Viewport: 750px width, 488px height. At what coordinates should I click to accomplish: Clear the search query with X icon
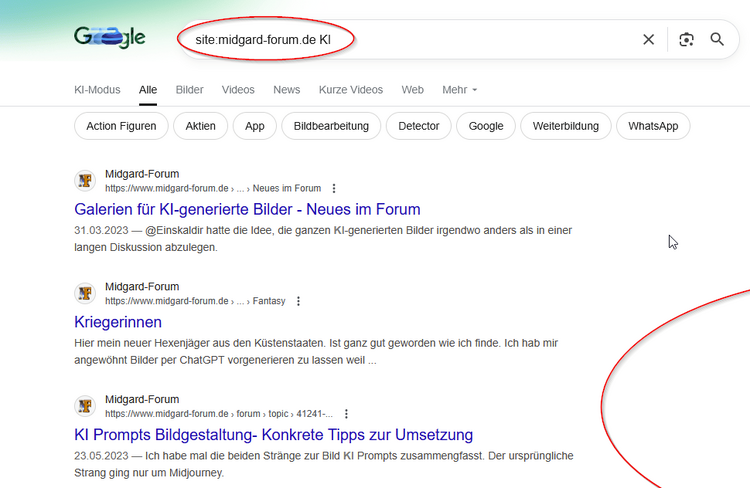point(648,39)
